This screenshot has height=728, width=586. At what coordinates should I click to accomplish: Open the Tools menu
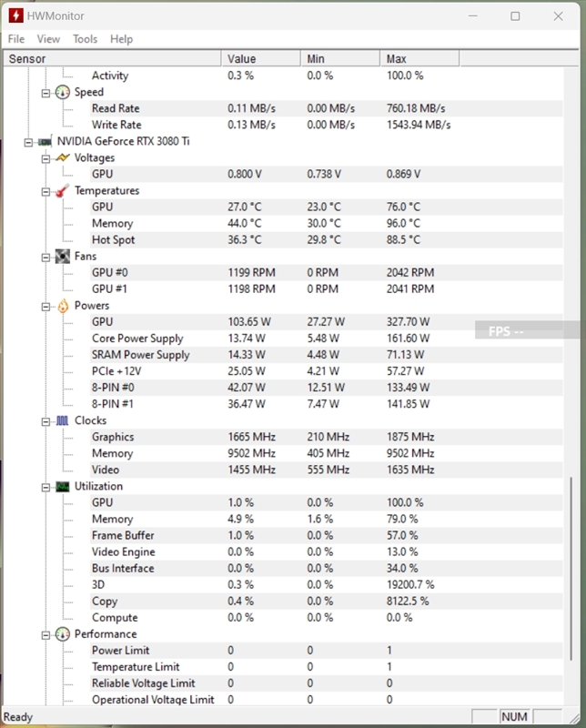click(x=85, y=39)
